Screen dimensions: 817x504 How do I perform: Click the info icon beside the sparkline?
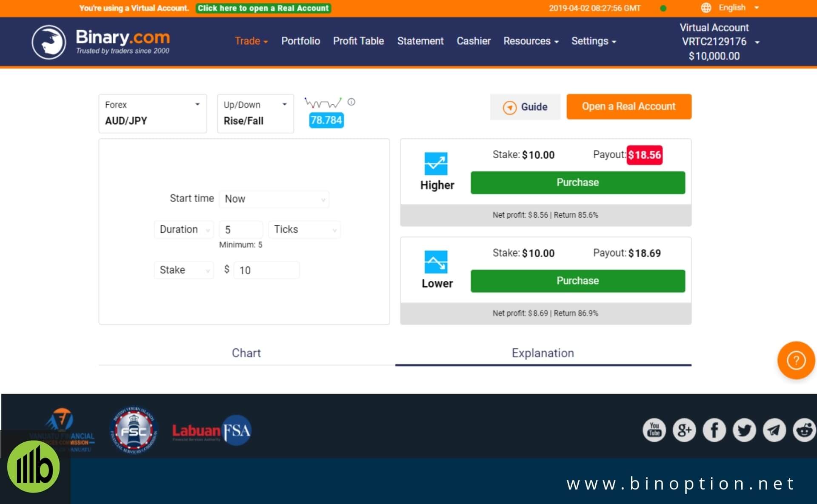(351, 102)
